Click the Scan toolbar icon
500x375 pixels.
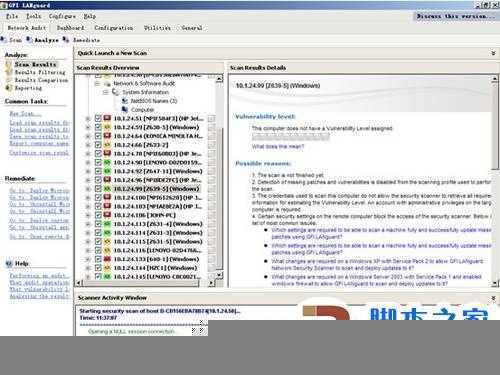tap(4, 40)
